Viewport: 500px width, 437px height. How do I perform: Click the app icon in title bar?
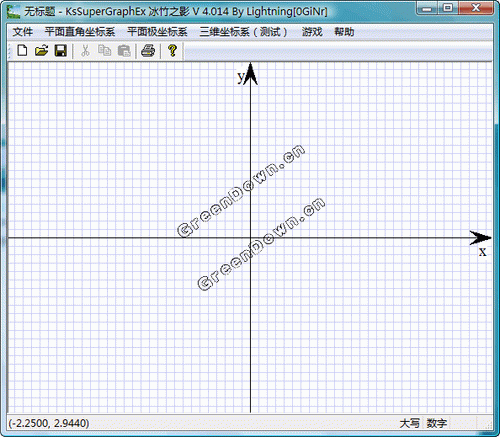[14, 12]
